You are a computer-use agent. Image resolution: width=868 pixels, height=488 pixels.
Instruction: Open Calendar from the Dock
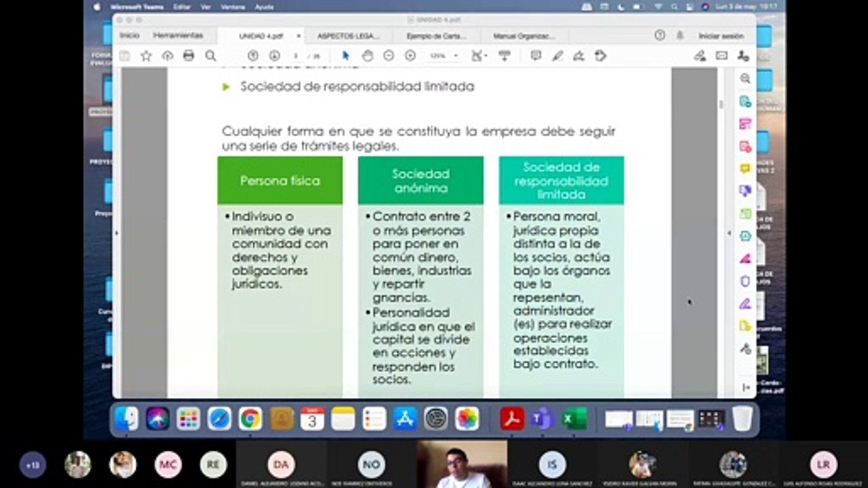pyautogui.click(x=312, y=419)
